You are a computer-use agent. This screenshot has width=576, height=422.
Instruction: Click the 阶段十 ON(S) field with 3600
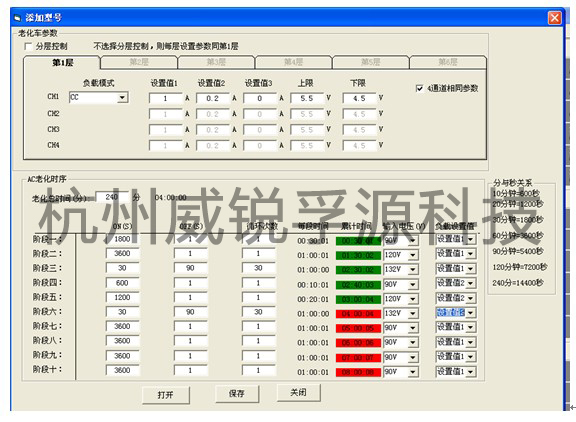(x=122, y=370)
